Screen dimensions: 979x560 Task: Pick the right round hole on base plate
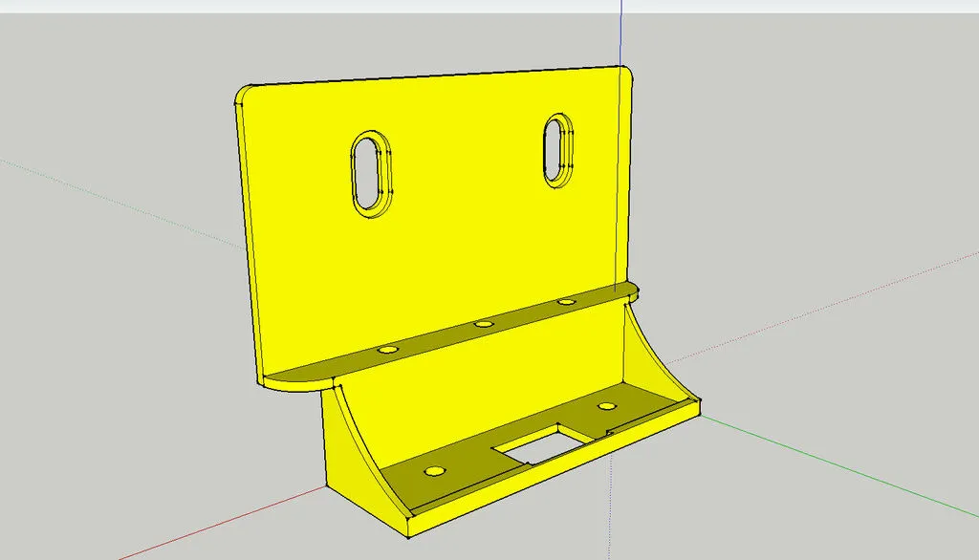(x=606, y=406)
